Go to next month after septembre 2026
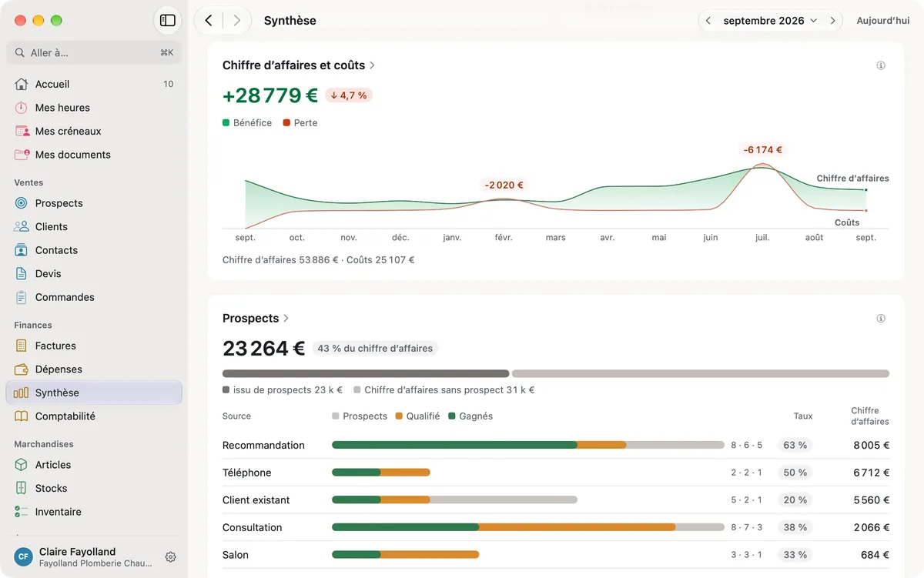This screenshot has width=924, height=578. (x=832, y=21)
